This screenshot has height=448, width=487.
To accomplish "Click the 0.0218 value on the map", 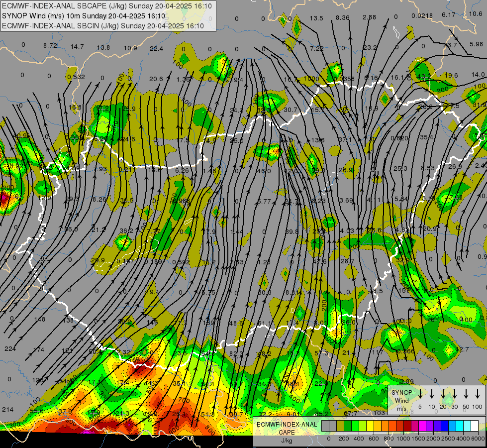I will coord(422,16).
